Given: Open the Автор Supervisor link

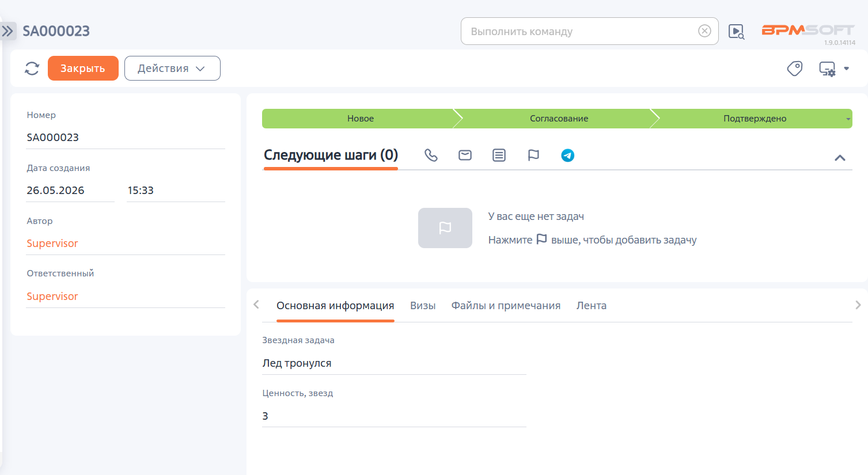Looking at the screenshot, I should 52,244.
